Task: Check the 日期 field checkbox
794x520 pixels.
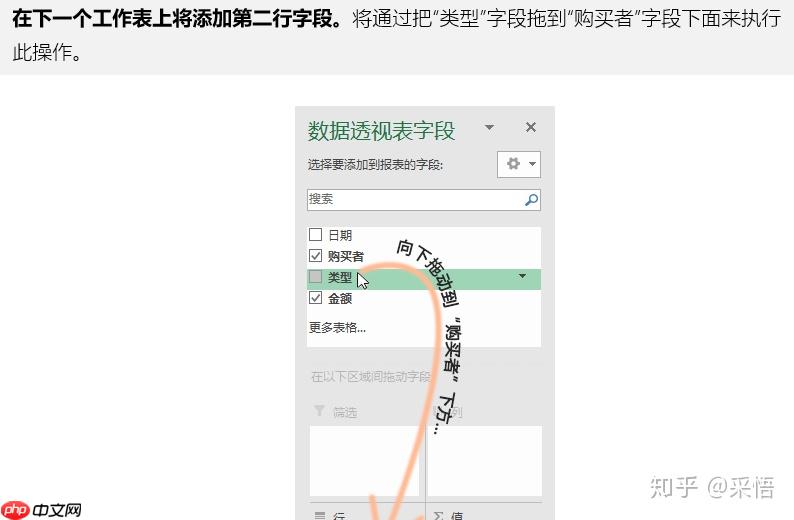Action: pos(315,234)
